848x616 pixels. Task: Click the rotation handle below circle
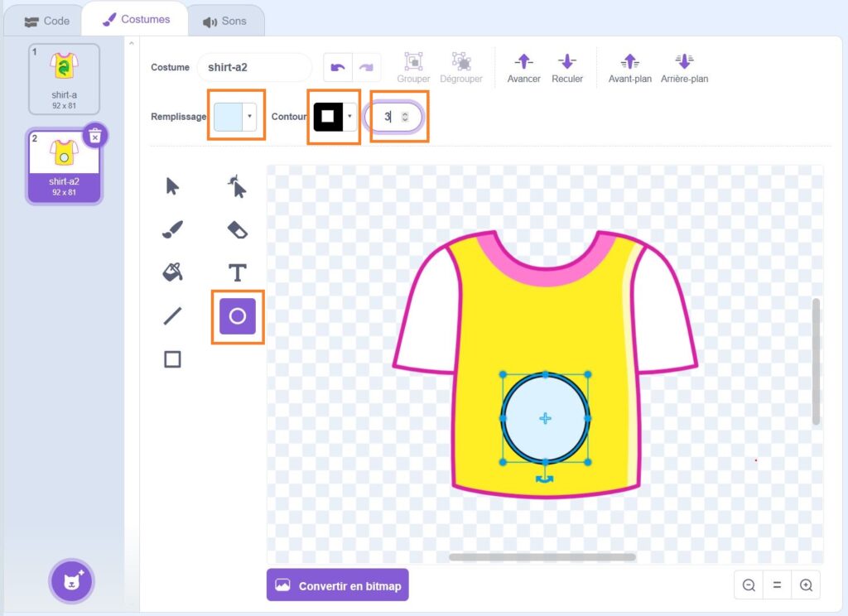point(545,479)
